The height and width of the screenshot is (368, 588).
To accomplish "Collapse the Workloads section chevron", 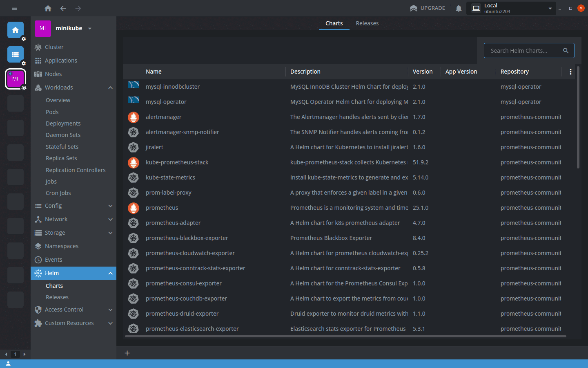I will (x=110, y=88).
